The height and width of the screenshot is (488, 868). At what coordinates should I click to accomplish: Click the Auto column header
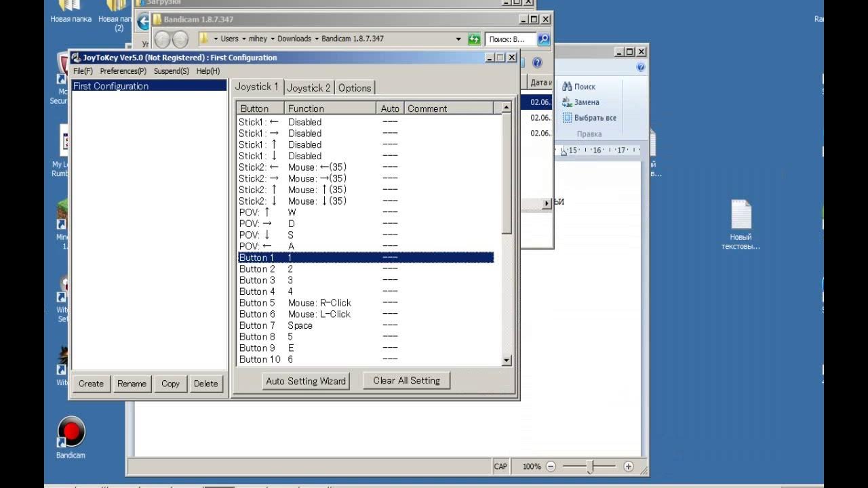tap(391, 108)
